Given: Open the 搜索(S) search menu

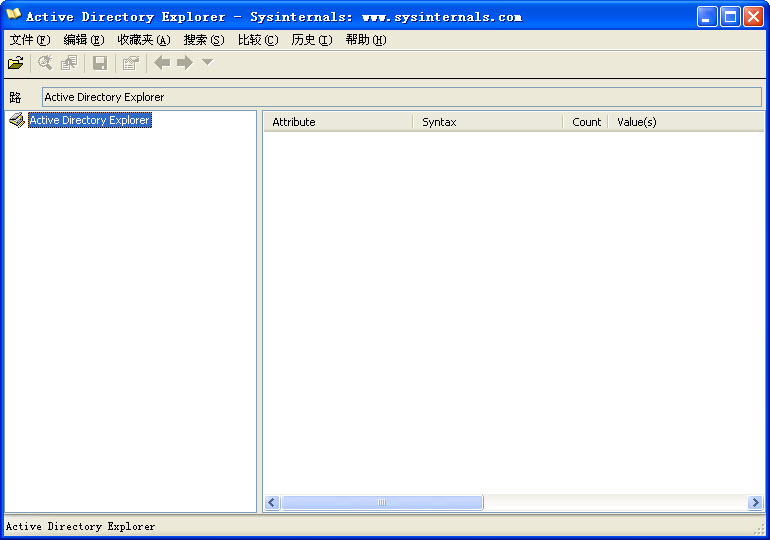Looking at the screenshot, I should pos(203,40).
